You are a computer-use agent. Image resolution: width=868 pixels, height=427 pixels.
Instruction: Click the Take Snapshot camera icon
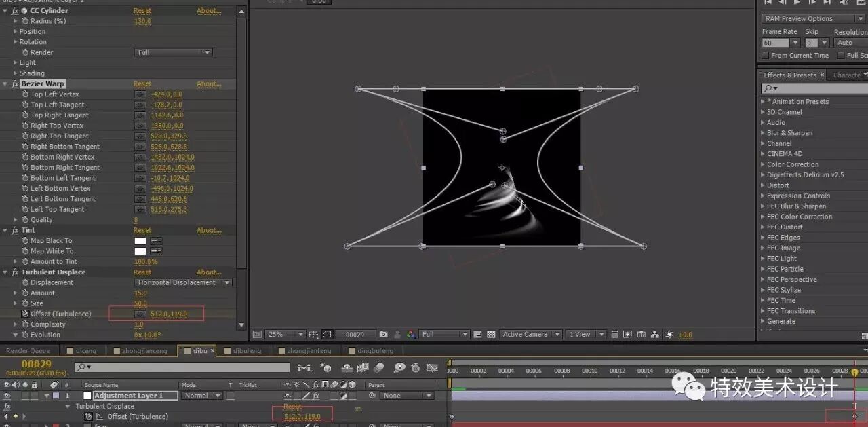coord(384,335)
